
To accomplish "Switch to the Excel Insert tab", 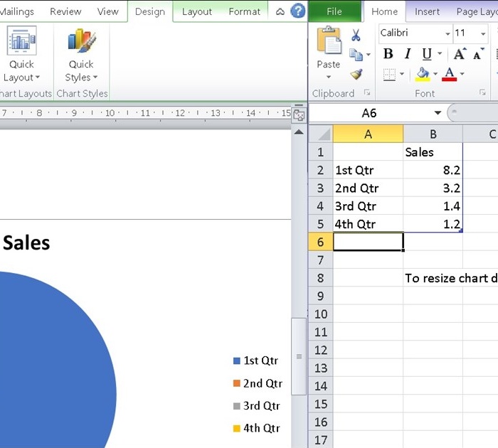I will point(427,12).
